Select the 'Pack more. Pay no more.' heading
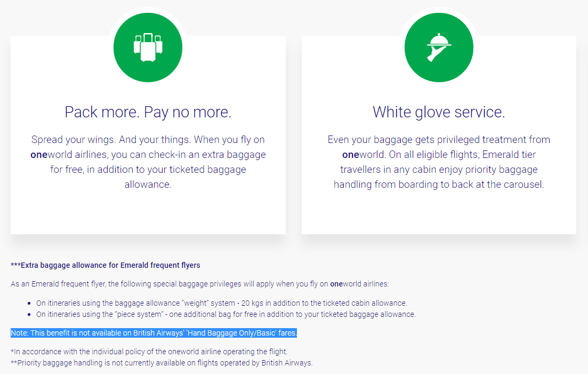This screenshot has width=588, height=374. tap(148, 112)
